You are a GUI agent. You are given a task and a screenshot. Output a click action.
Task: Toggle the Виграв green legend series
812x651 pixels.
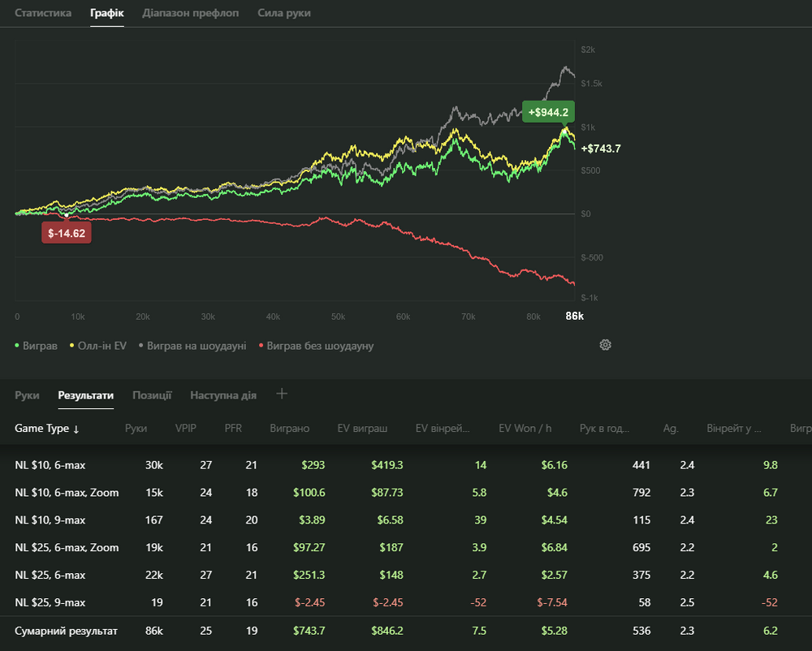click(37, 346)
